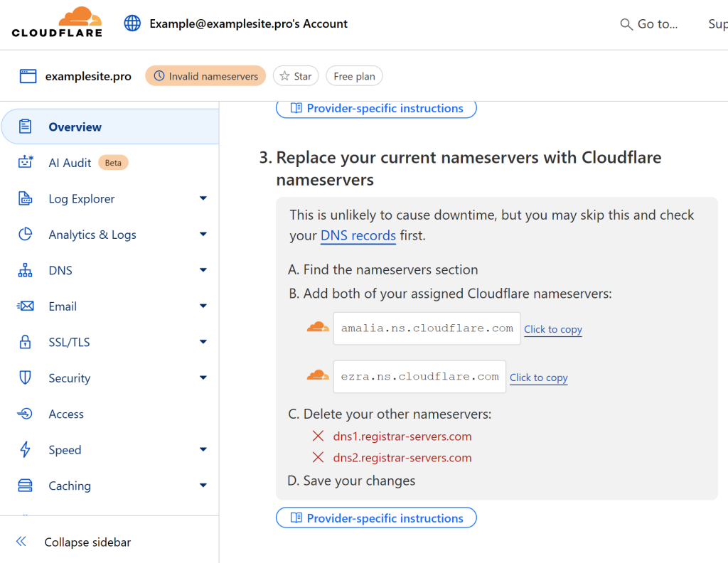Click the Cloudflare logo
Screen dimensions: 728x563
coord(57,22)
